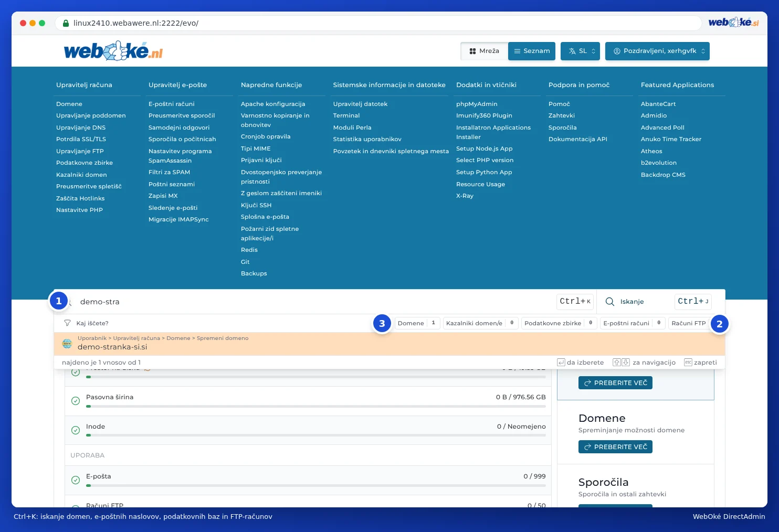Open the Pozdravljeni, xerhgvfk user menu

coord(657,51)
